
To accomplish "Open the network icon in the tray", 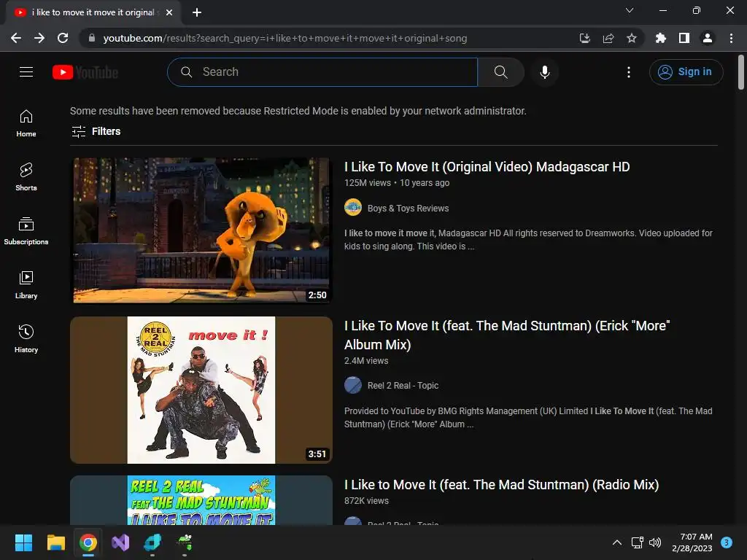I will click(x=637, y=542).
